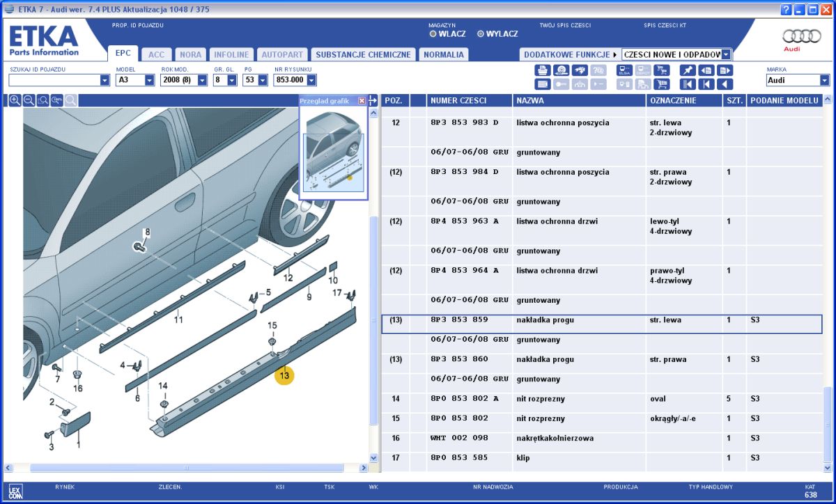
Task: Open the Szukaj ID pojazdu dropdown
Action: (x=105, y=80)
